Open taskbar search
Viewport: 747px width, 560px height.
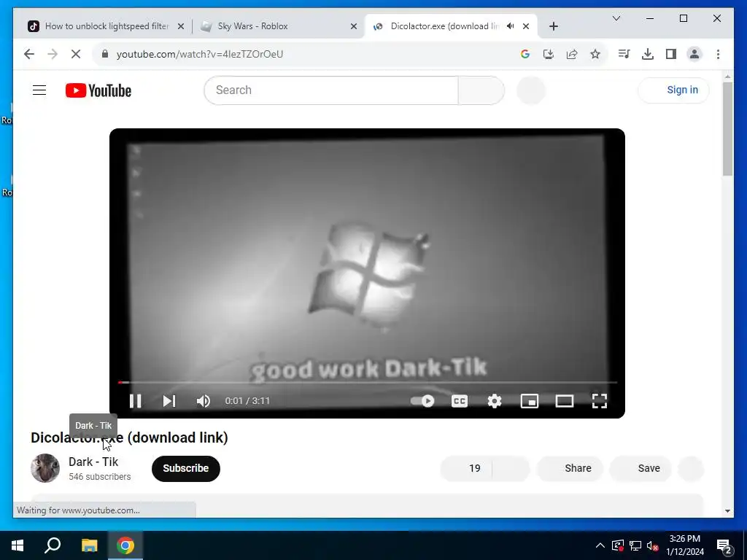click(53, 545)
